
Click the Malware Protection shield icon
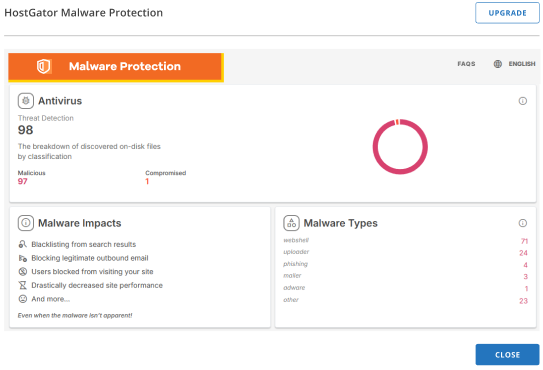click(x=44, y=66)
